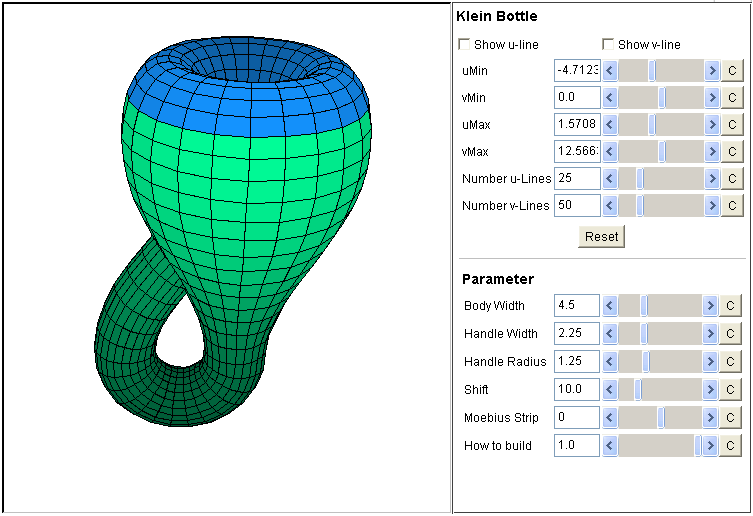This screenshot has width=753, height=516.
Task: Click the C button for How to build
Action: coord(730,445)
